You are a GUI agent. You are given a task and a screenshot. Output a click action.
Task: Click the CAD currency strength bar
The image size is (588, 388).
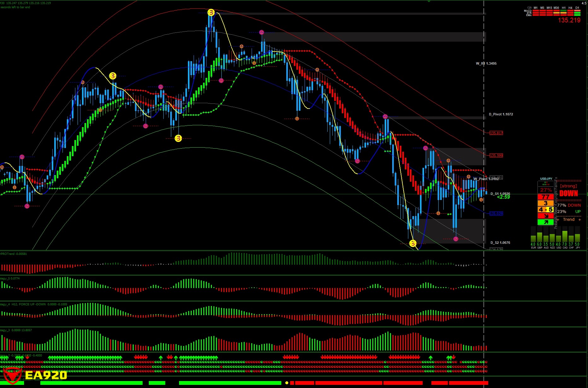point(565,237)
